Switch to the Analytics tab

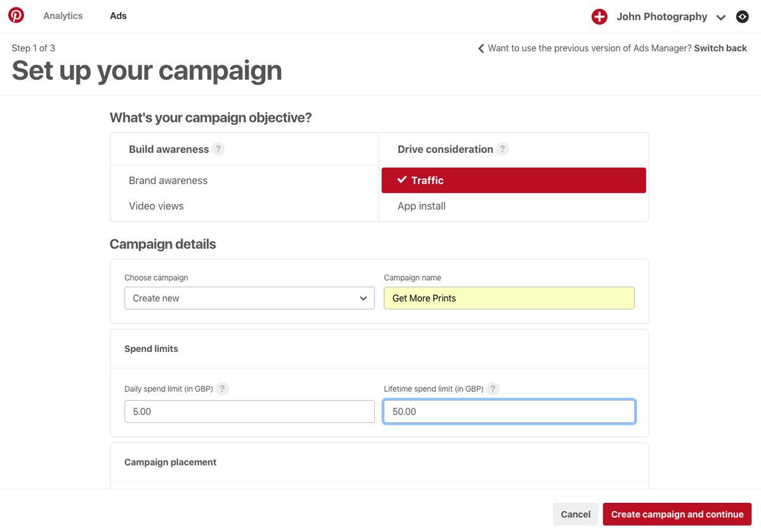click(63, 15)
